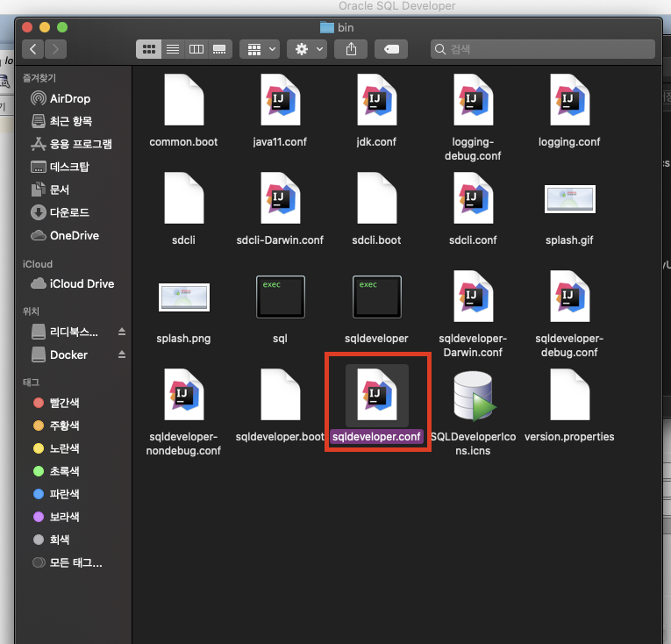671x644 pixels.
Task: Pick the sdcli-Darwin.conf file
Action: 281,198
